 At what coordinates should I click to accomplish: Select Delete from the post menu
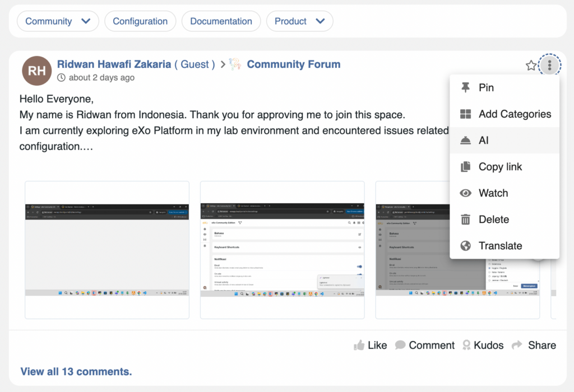pos(493,220)
